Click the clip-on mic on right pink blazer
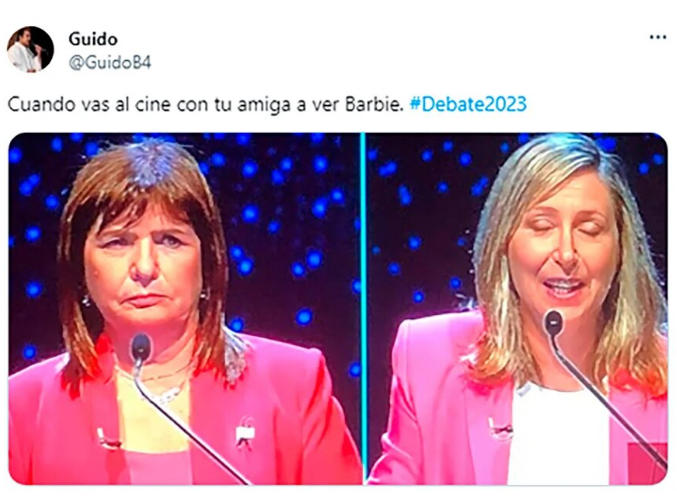 point(500,428)
